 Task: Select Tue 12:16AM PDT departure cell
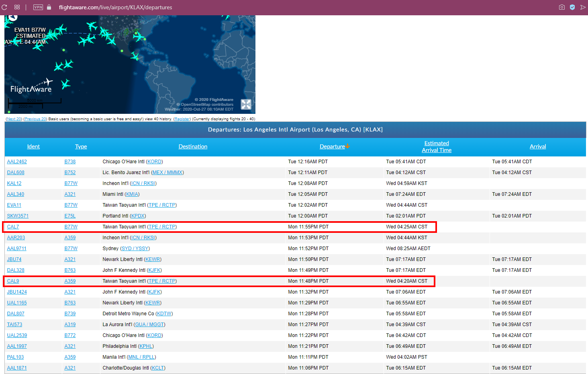click(308, 162)
